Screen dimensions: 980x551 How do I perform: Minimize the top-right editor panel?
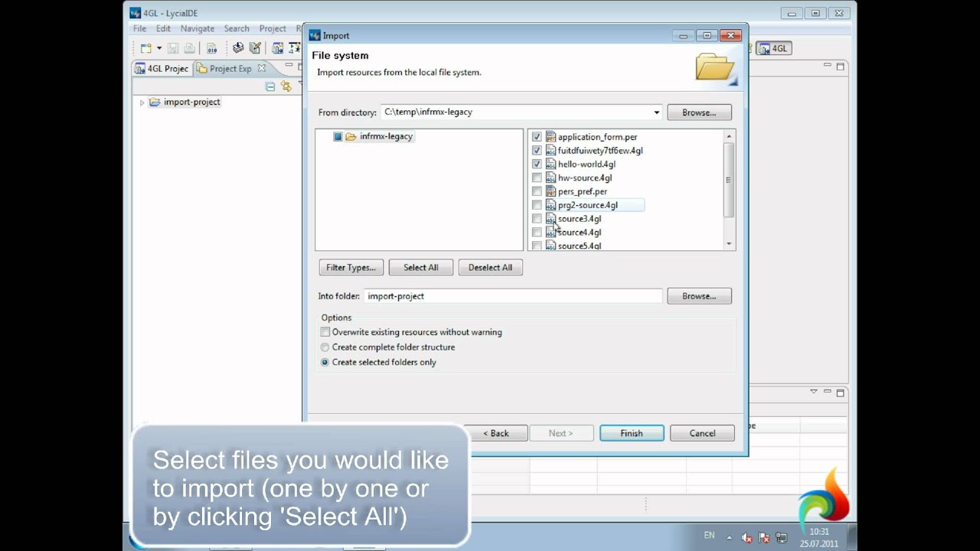click(828, 67)
